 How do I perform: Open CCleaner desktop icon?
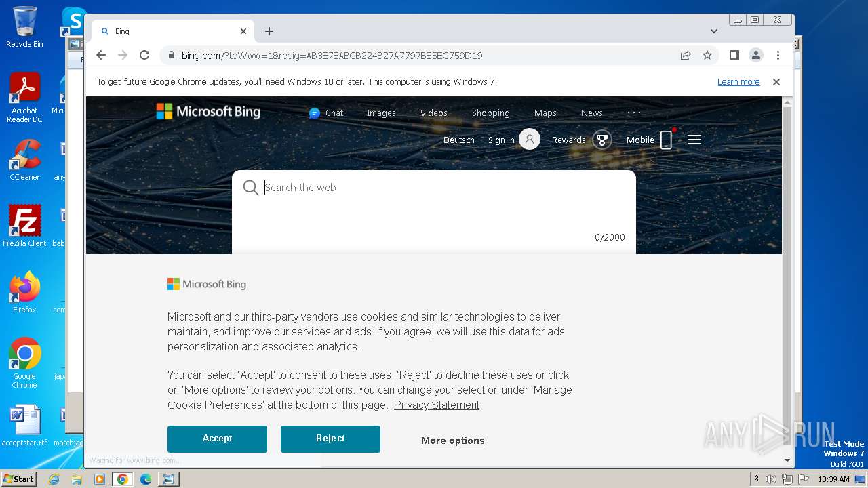[24, 160]
